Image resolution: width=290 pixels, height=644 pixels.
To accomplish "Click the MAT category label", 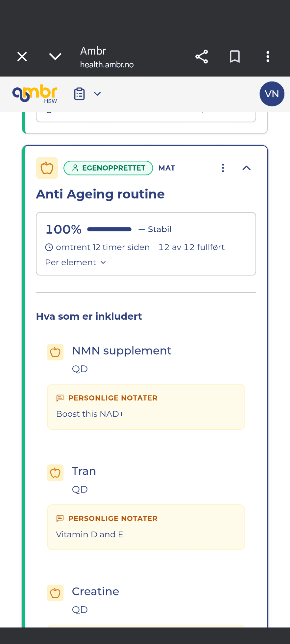I will (167, 168).
